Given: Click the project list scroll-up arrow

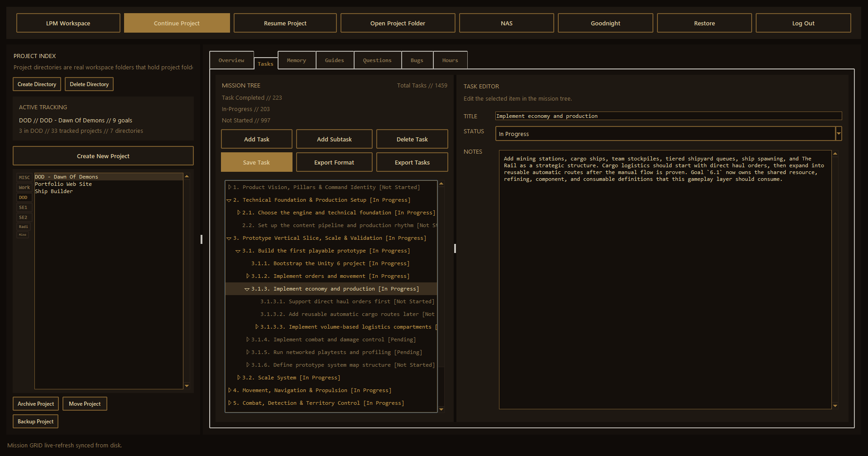Looking at the screenshot, I should click(x=187, y=176).
